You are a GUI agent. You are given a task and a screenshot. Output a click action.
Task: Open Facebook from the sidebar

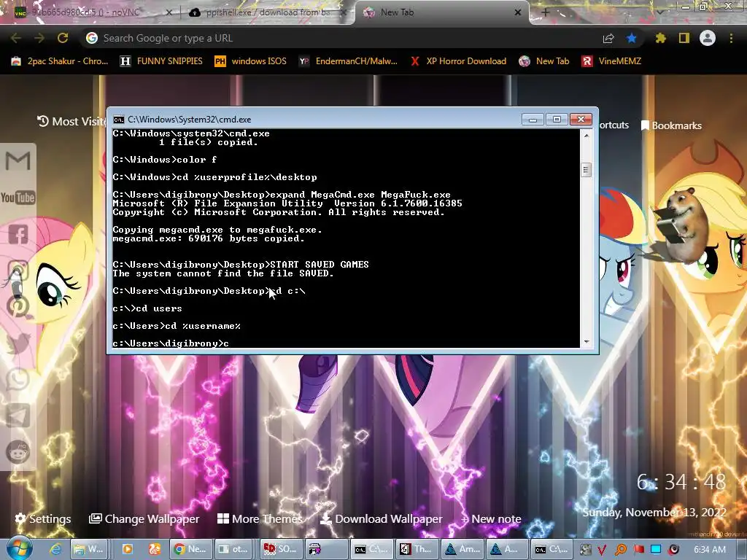pyautogui.click(x=18, y=234)
